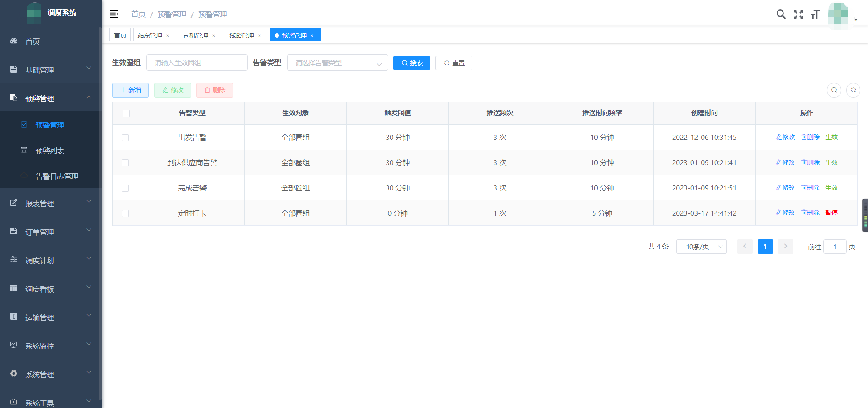Click 修改 in the 出发告警 row

785,138
